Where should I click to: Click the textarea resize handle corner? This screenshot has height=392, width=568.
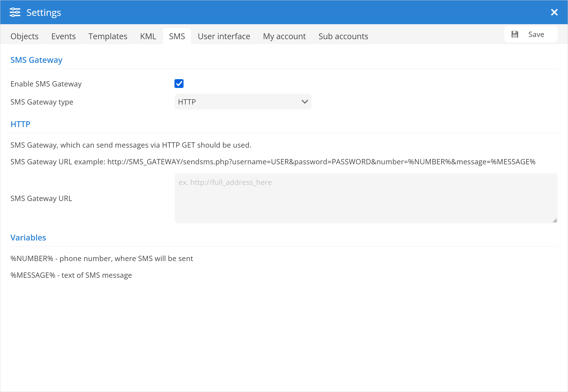[555, 220]
